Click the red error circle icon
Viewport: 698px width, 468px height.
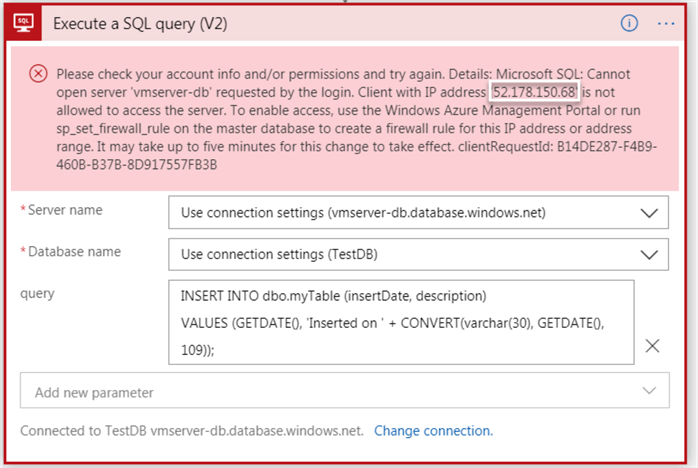37,73
